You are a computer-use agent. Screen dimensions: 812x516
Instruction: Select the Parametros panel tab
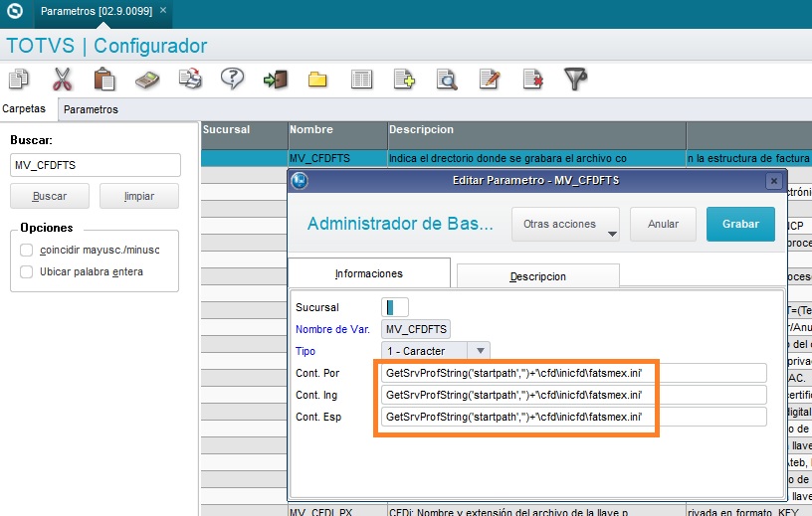[x=91, y=109]
